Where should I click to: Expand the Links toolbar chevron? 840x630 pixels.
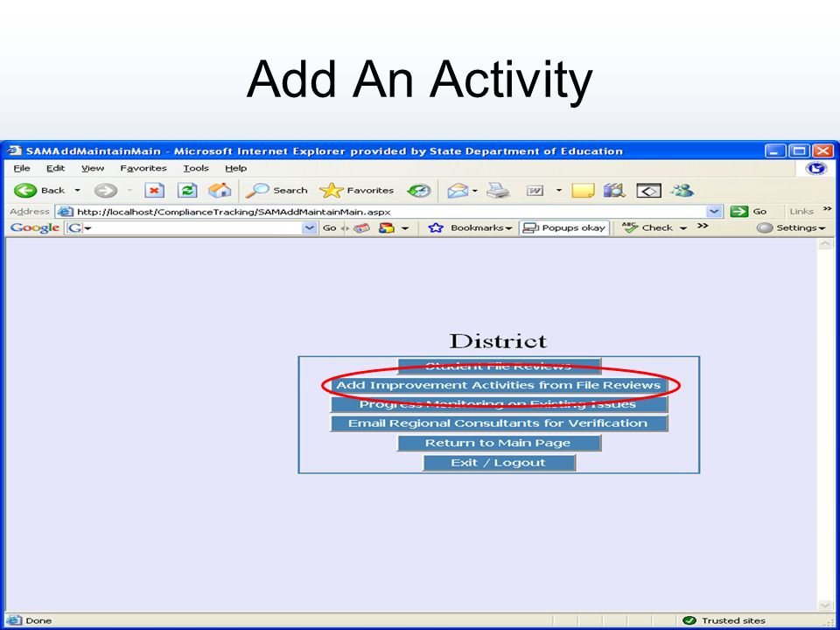(828, 209)
